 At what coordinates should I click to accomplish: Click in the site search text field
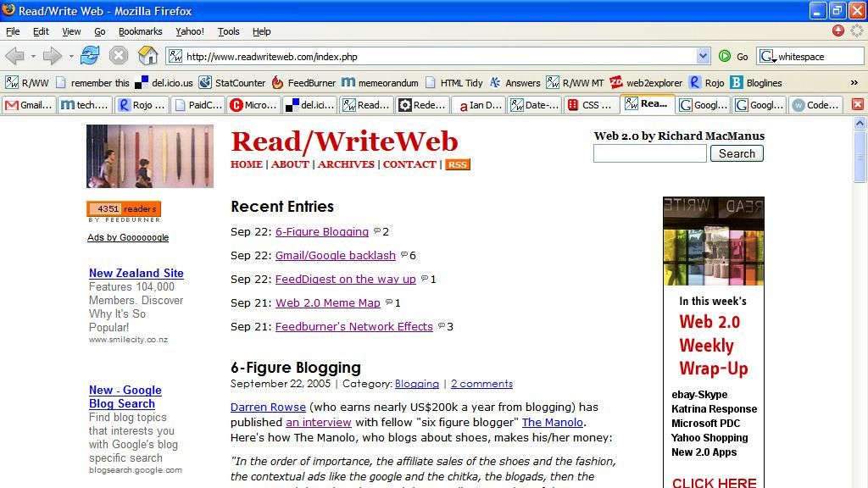tap(650, 153)
